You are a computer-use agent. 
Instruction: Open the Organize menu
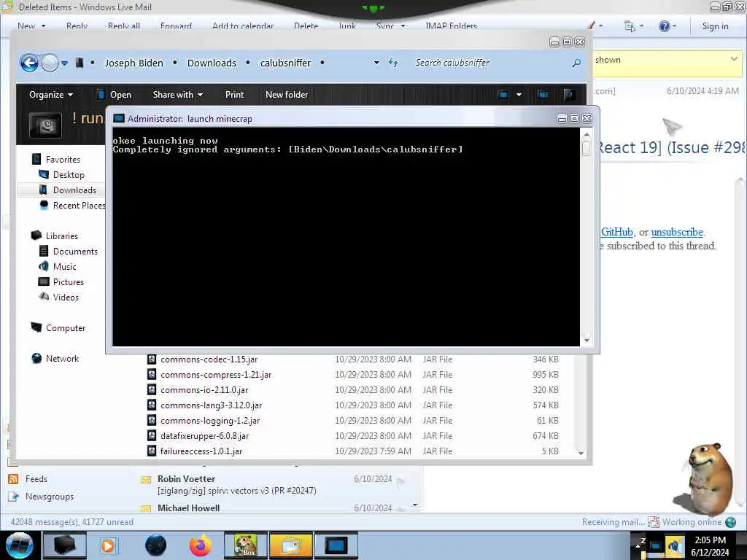(51, 94)
